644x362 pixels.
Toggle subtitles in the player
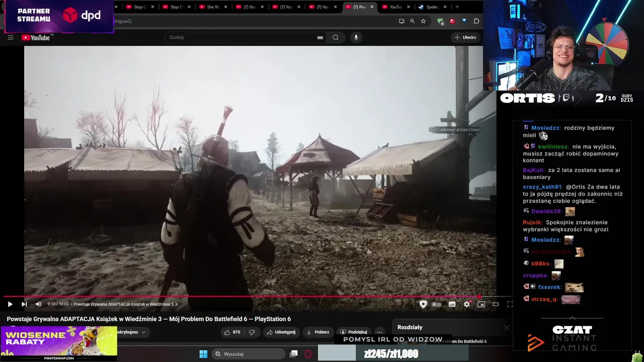(x=452, y=304)
